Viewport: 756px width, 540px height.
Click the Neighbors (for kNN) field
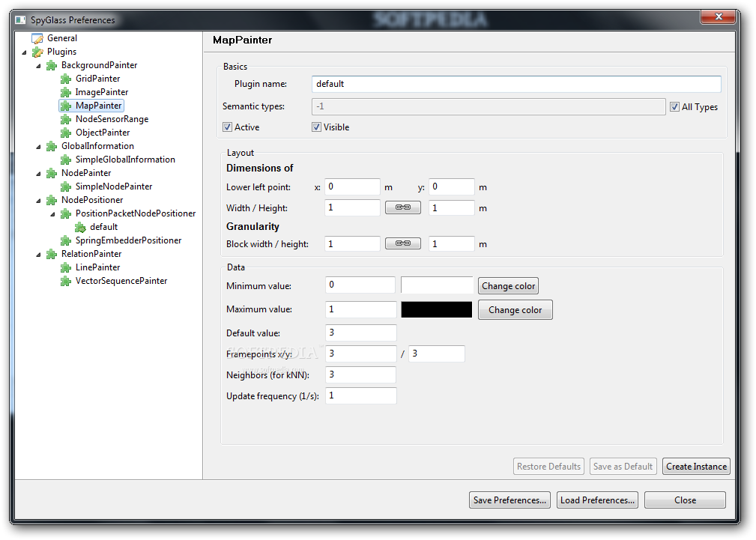tap(360, 374)
